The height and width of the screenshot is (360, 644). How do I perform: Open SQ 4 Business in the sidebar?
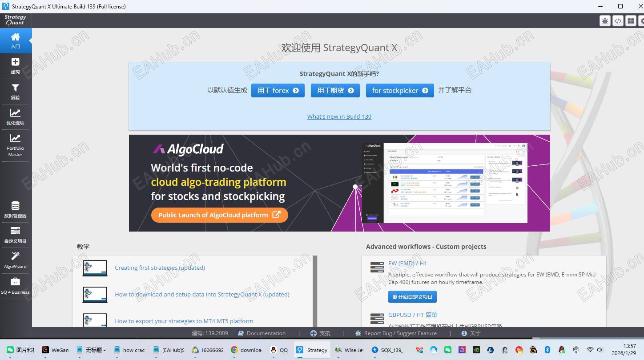(x=16, y=286)
